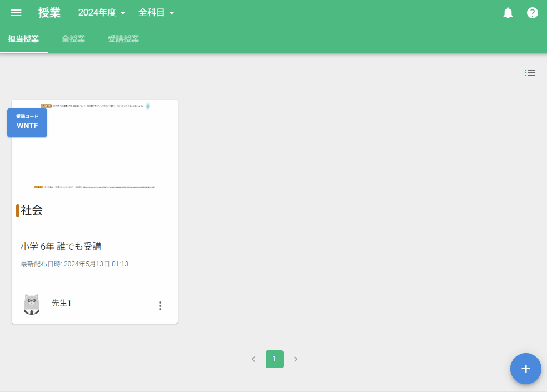Go to previous page arrow
Viewport: 547px width, 392px height.
coord(253,359)
